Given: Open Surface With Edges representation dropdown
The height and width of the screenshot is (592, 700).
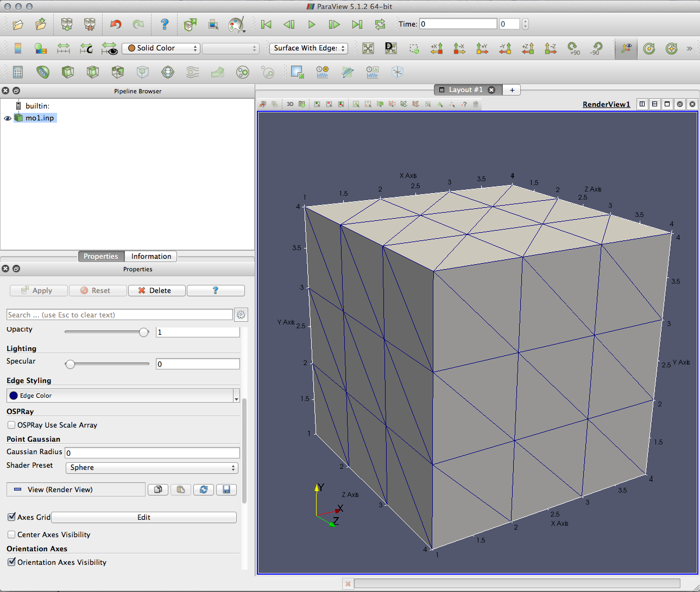Looking at the screenshot, I should (308, 48).
